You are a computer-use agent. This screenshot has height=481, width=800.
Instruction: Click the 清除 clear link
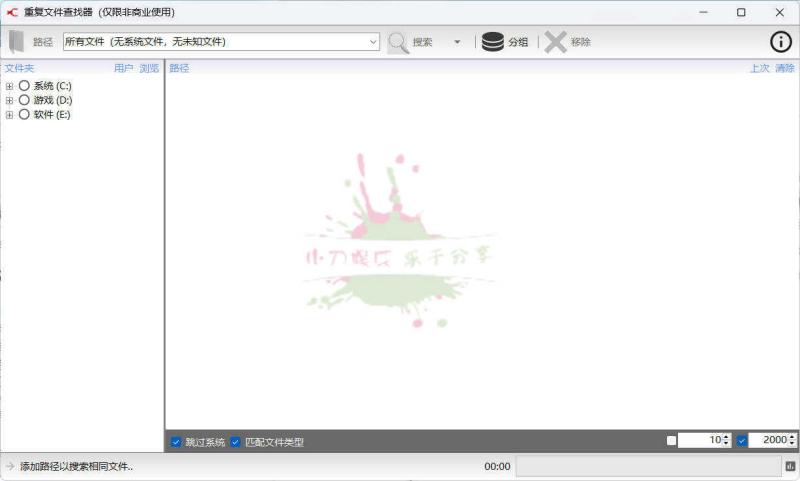pos(785,68)
